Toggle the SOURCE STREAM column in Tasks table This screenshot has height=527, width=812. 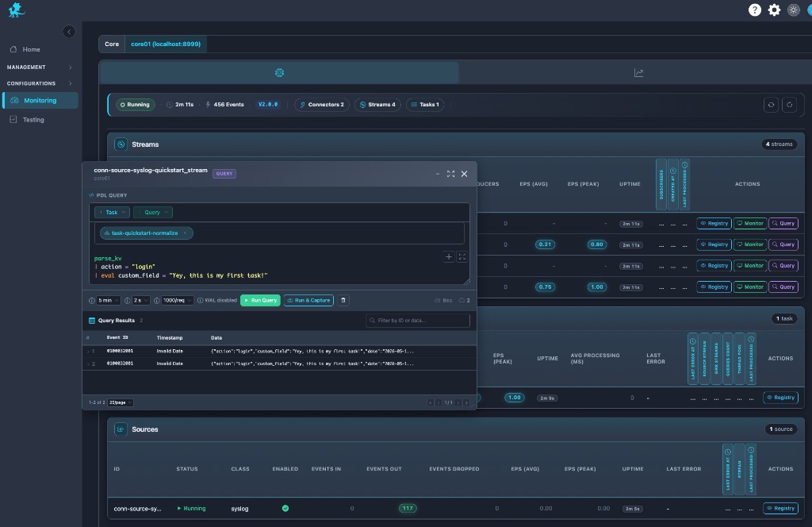[x=704, y=359]
